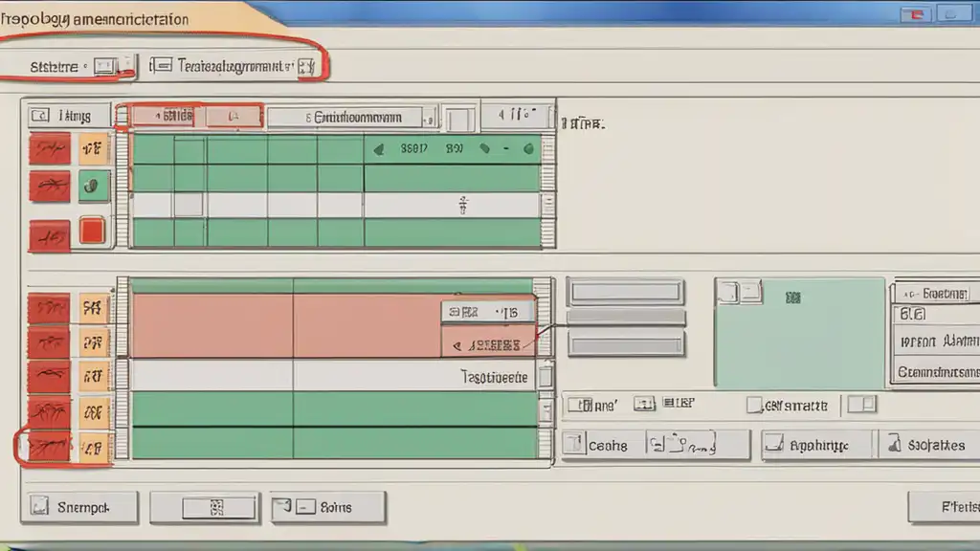This screenshot has width=980, height=551.
Task: Click the scribble icon button right of 'Ceahs'
Action: pyautogui.click(x=698, y=445)
